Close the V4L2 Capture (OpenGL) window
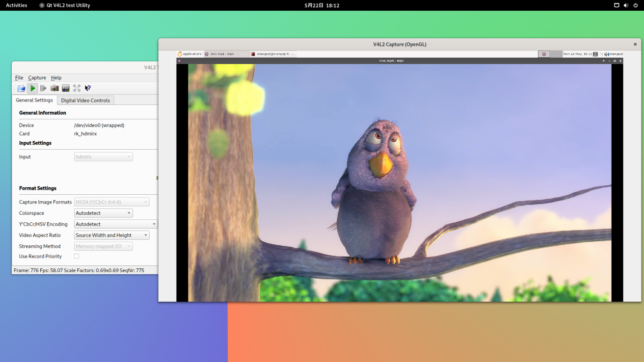 click(x=635, y=44)
